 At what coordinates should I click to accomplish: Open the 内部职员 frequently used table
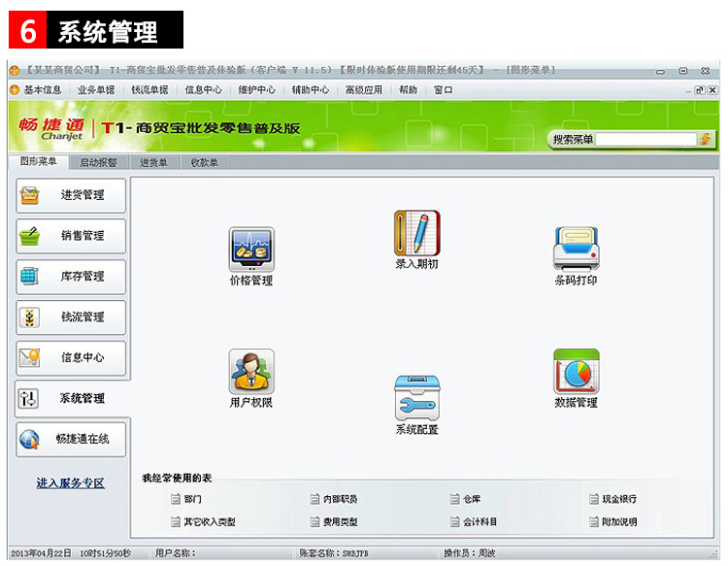341,499
